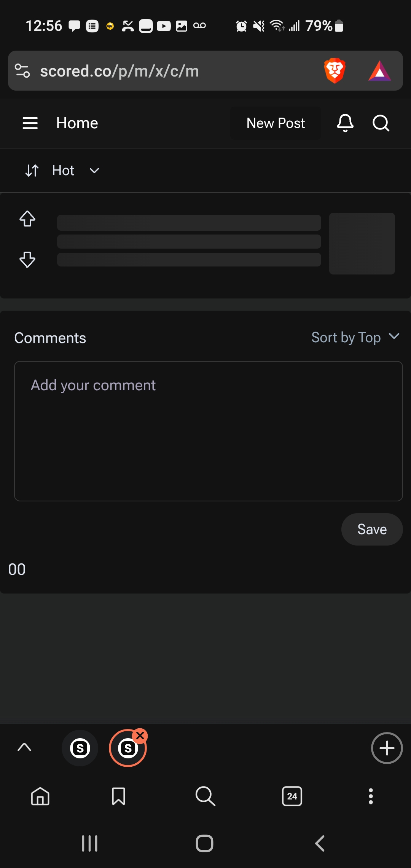Open Brave Rewards triangle icon
411x868 pixels.
pos(379,71)
